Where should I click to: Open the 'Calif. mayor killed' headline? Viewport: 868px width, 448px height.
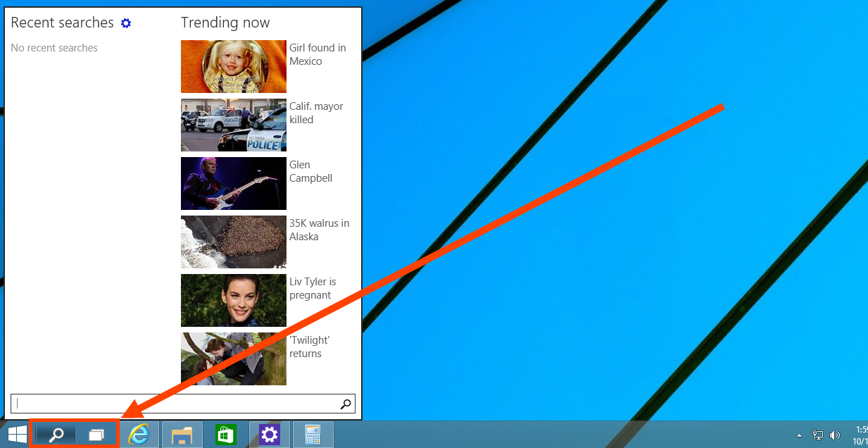point(233,125)
